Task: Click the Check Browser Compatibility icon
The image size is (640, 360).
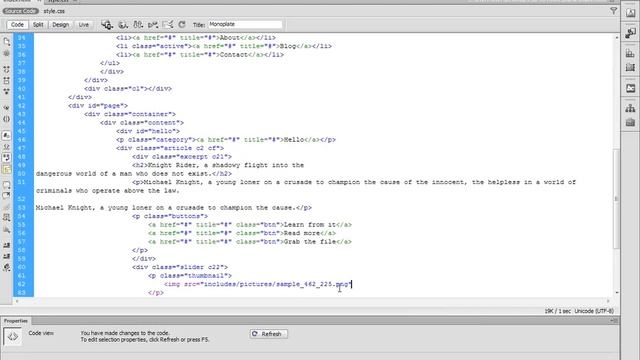Action: pos(167,25)
